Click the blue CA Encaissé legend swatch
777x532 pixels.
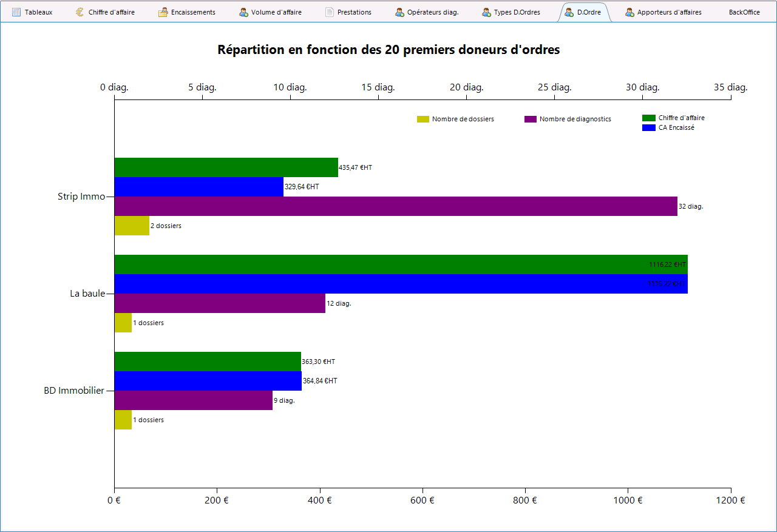click(649, 127)
